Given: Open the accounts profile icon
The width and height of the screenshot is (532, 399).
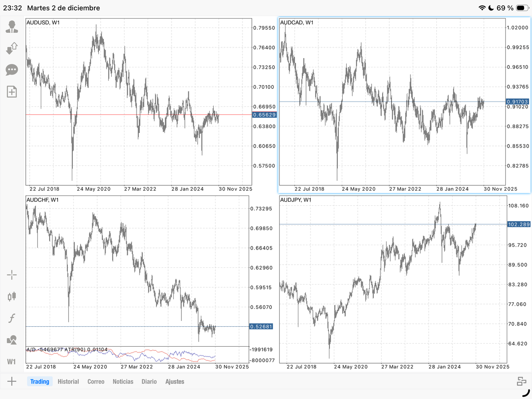Looking at the screenshot, I should tap(12, 27).
